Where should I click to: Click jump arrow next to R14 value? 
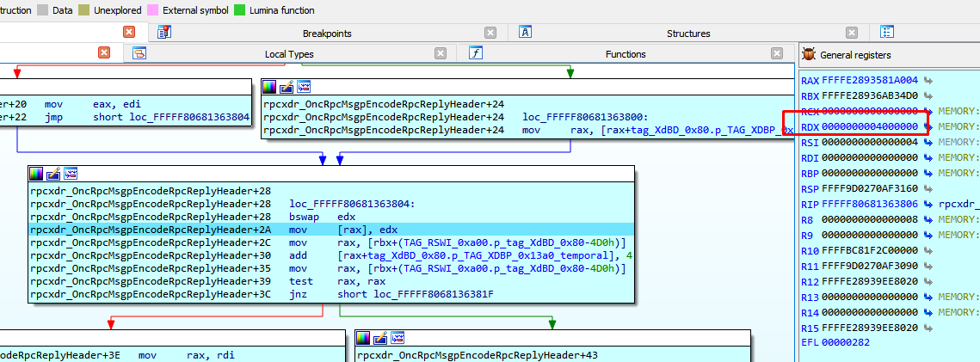[928, 311]
